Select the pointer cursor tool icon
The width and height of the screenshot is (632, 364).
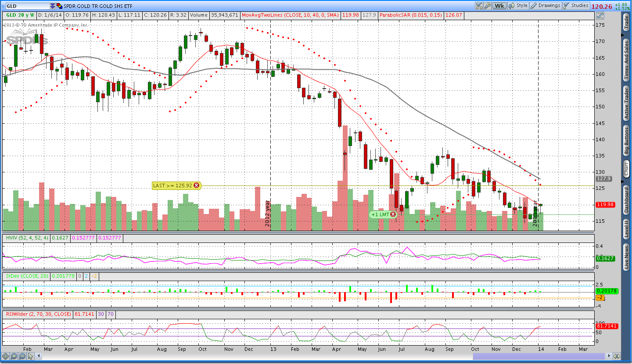coord(30,356)
